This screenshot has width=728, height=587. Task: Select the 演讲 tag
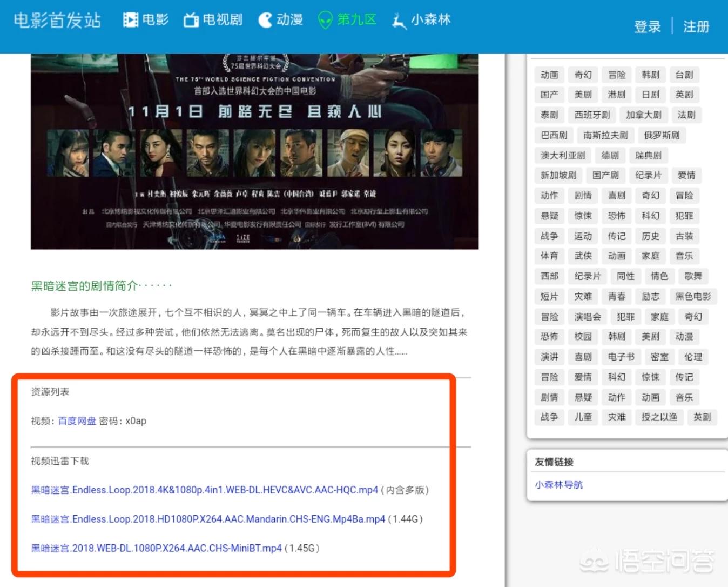[549, 357]
